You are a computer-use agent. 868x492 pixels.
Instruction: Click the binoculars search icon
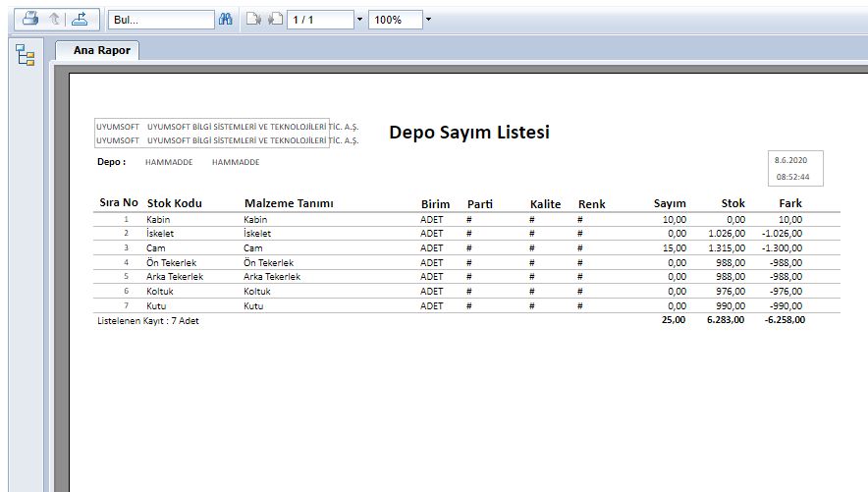(x=226, y=19)
